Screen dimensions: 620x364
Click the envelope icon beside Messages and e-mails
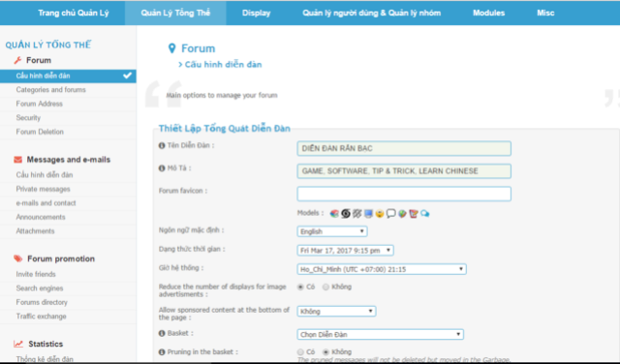tap(17, 160)
